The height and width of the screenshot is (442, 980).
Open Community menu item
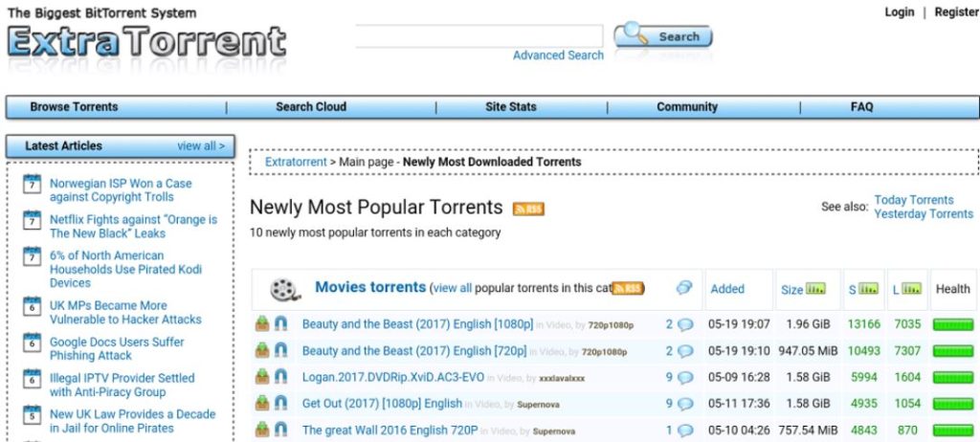tap(687, 107)
